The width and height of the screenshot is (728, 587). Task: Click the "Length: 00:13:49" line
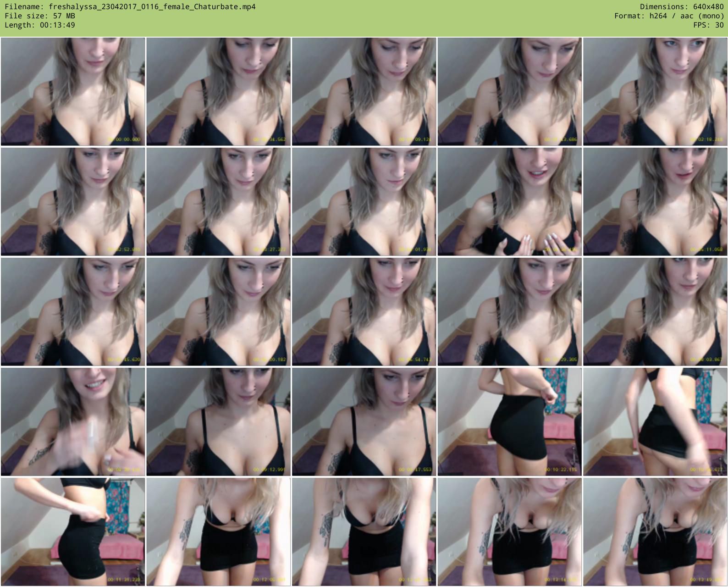[40, 25]
